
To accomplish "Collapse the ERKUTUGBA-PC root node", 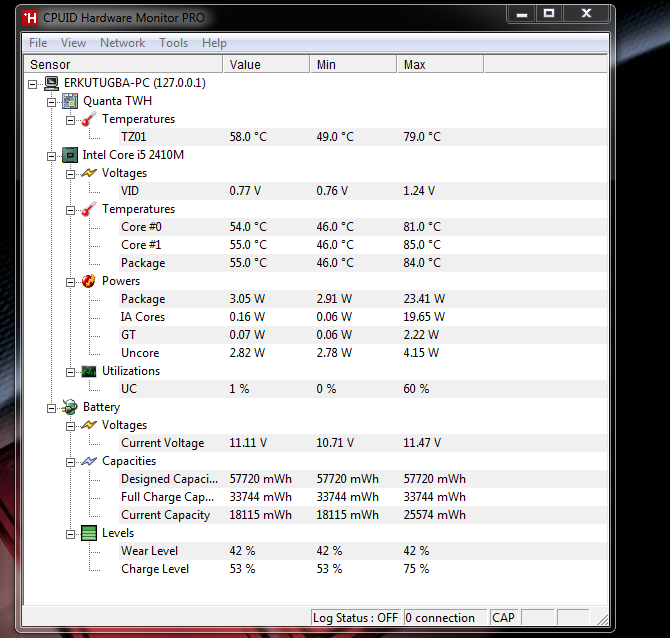I will tap(32, 84).
